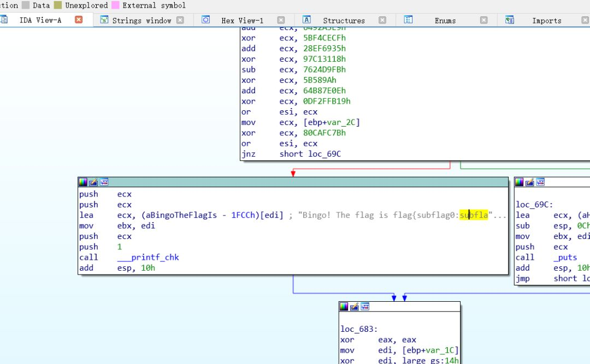Click the External symbol pink swatch

[115, 5]
